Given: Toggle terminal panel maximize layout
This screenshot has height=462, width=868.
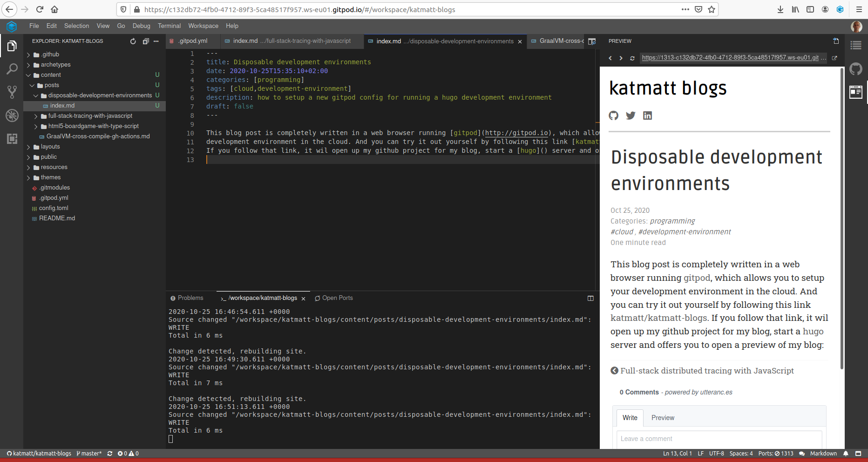Looking at the screenshot, I should click(590, 298).
